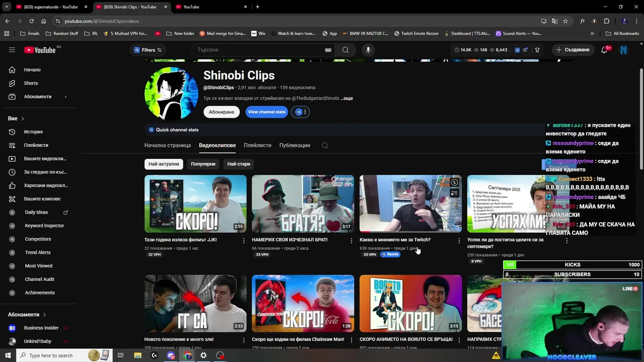This screenshot has height=362, width=644.
Task: Expand the Вие section chevron
Action: click(x=23, y=119)
